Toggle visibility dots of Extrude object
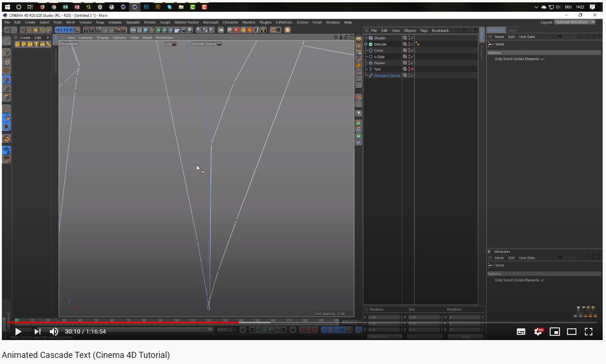The width and height of the screenshot is (606, 364). click(x=409, y=44)
